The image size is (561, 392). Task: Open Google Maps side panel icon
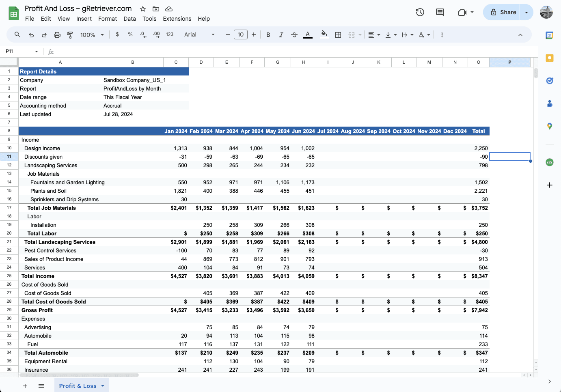[x=550, y=126]
